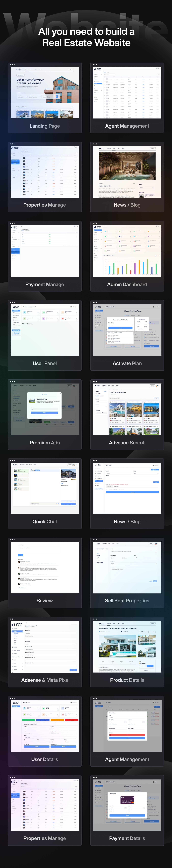Click the 'Advance Search' caption label
The width and height of the screenshot is (172, 868).
tap(127, 442)
